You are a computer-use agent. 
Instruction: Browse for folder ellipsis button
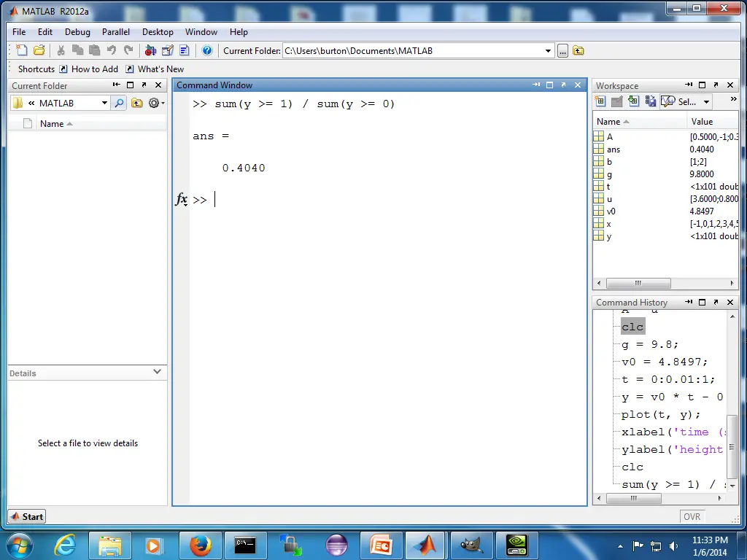[x=562, y=51]
